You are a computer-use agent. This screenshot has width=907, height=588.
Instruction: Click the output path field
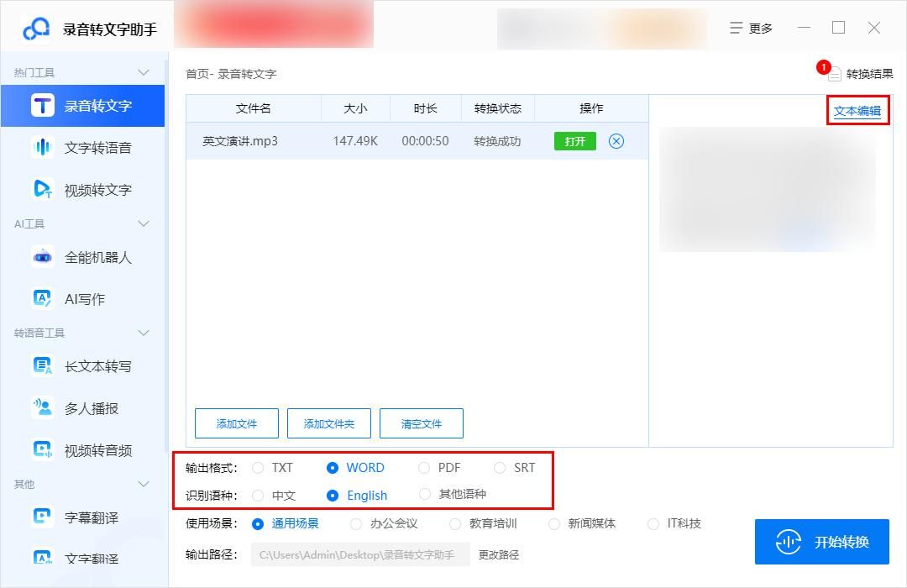pyautogui.click(x=360, y=554)
